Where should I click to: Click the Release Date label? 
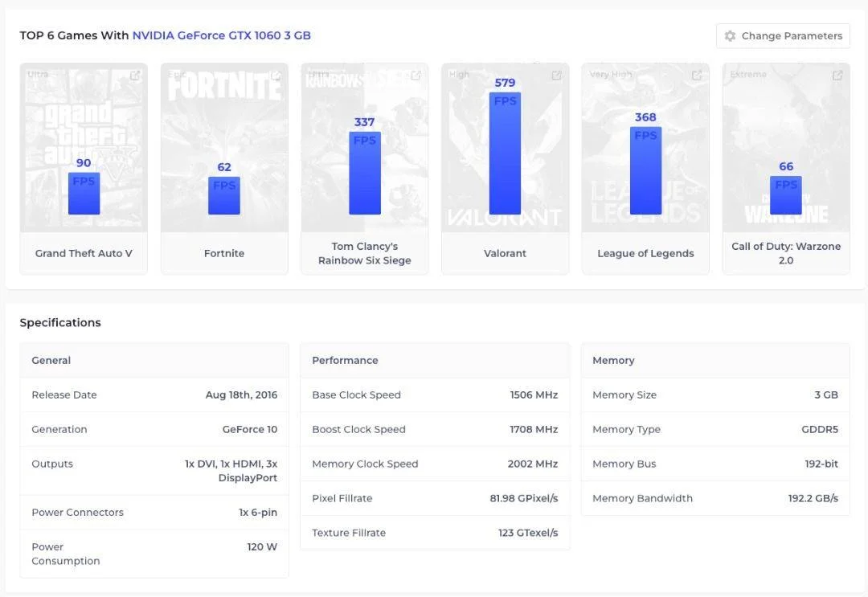[x=64, y=395]
